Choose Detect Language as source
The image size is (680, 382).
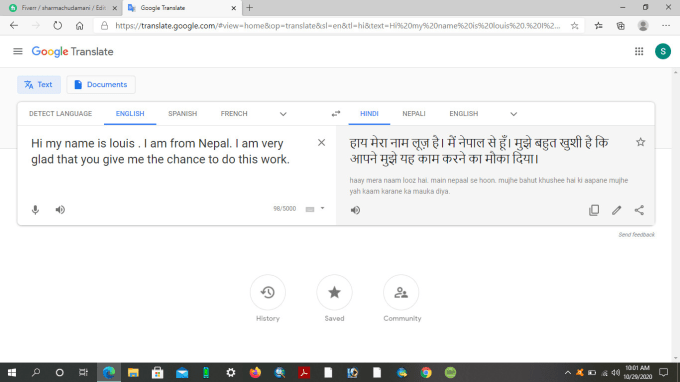point(60,114)
